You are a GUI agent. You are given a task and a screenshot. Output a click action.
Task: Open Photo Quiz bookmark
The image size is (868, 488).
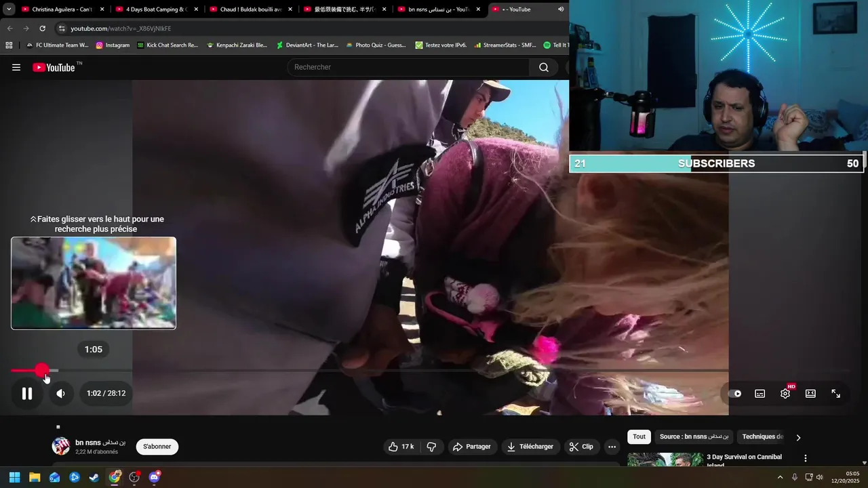point(376,45)
